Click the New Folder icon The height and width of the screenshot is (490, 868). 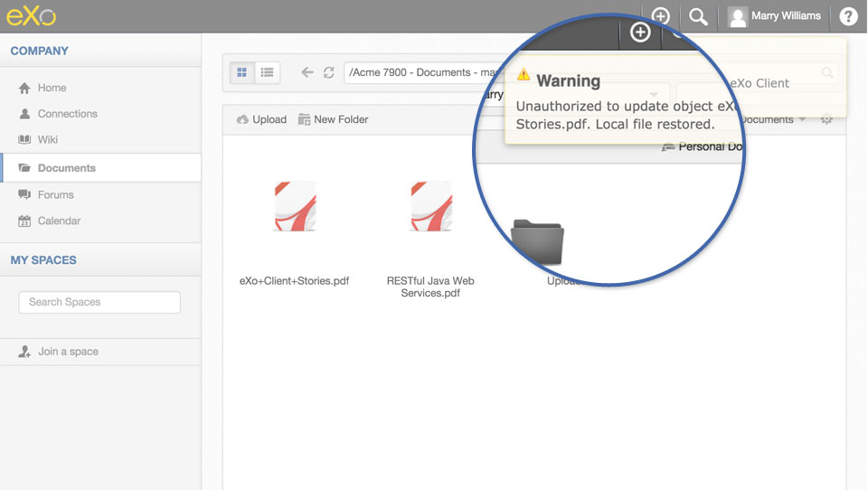point(304,119)
